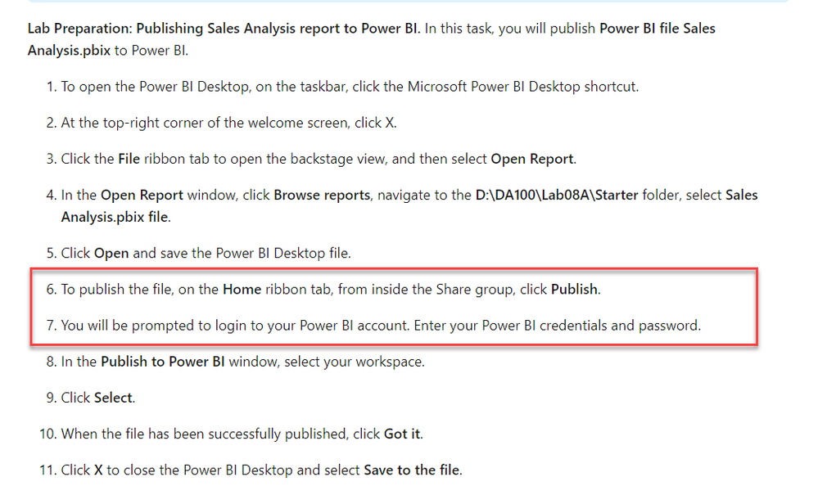Image resolution: width=818 pixels, height=504 pixels.
Task: Click step 7 text about Power BI credentials
Action: [381, 326]
